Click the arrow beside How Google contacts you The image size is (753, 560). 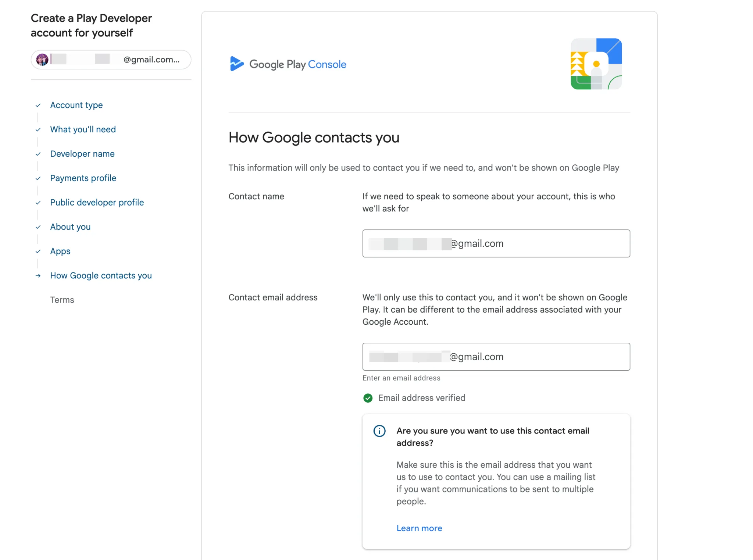(x=38, y=276)
